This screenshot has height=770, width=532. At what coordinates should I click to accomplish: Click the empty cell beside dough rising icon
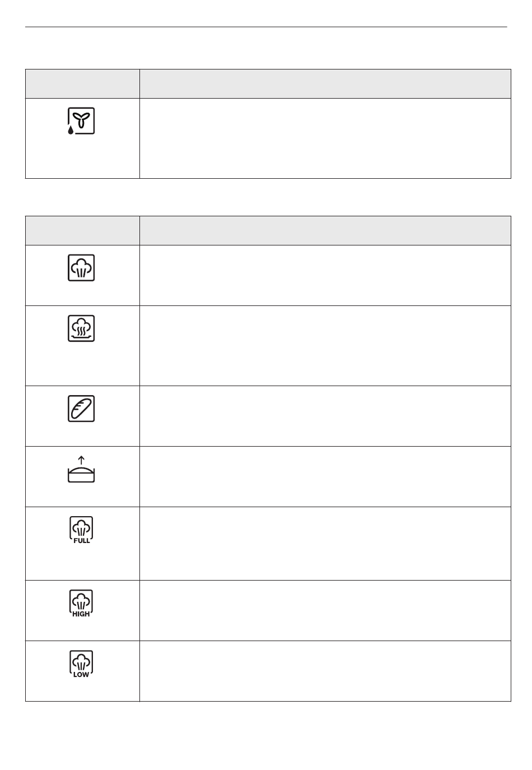point(325,476)
